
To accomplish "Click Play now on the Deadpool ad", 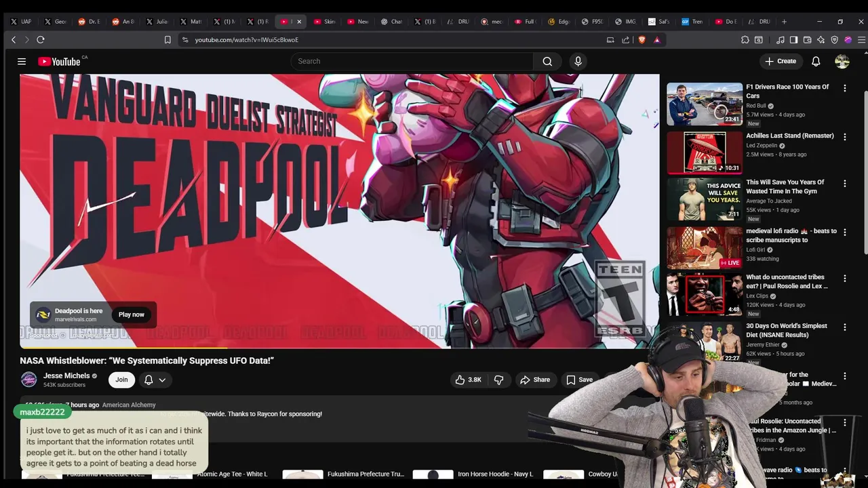I will [x=132, y=314].
